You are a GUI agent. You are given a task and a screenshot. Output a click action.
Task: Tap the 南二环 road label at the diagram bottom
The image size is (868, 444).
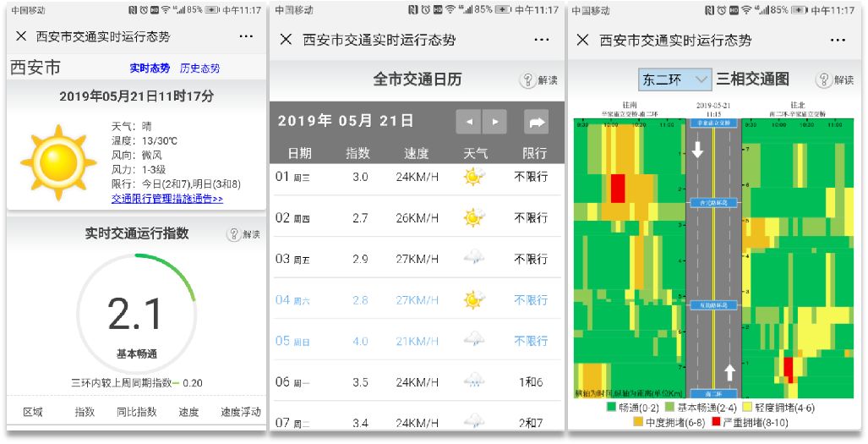(x=713, y=394)
